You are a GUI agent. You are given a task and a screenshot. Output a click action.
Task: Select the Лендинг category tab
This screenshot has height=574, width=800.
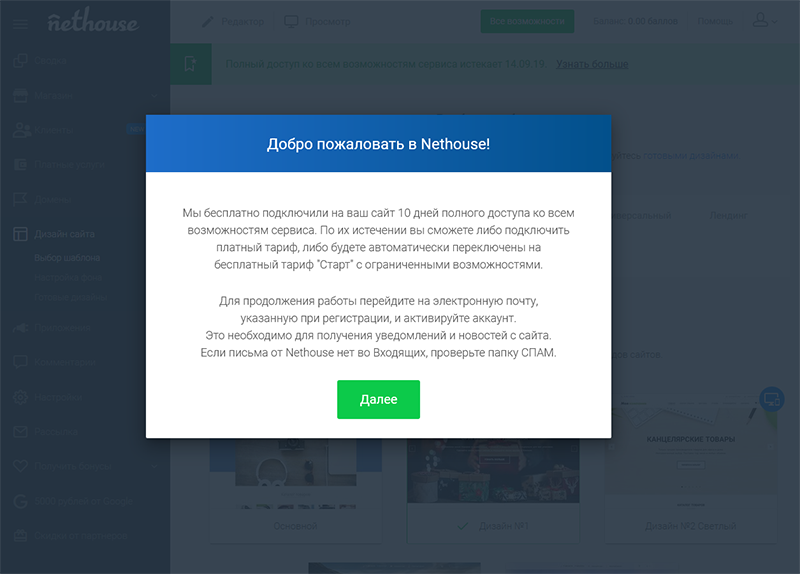[x=729, y=215]
